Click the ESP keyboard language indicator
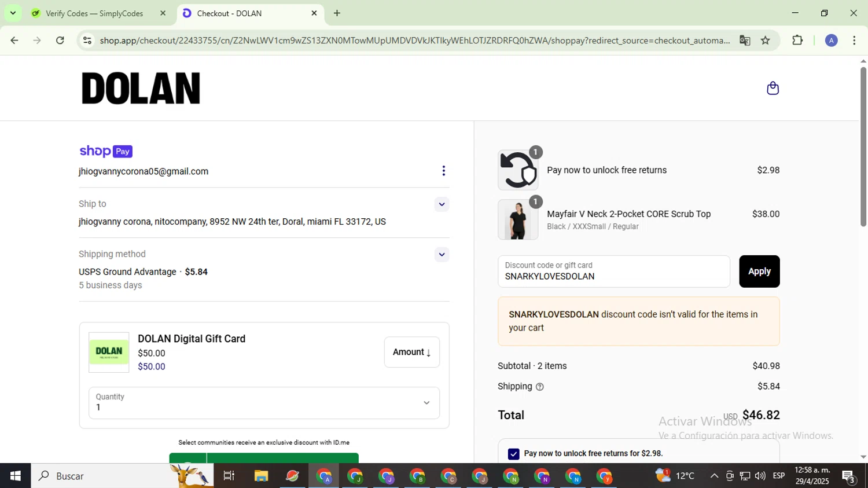Image resolution: width=868 pixels, height=488 pixels. [x=779, y=476]
